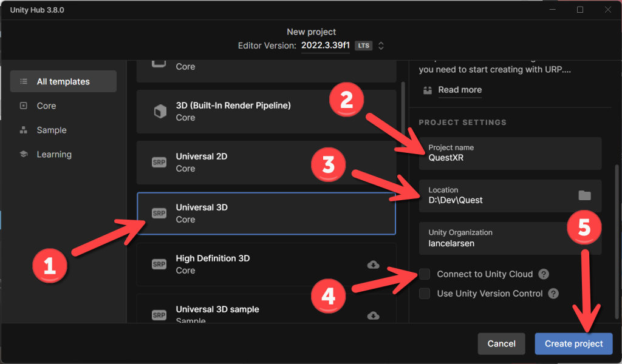The image size is (622, 364).
Task: Cancel the new project dialog
Action: [501, 343]
